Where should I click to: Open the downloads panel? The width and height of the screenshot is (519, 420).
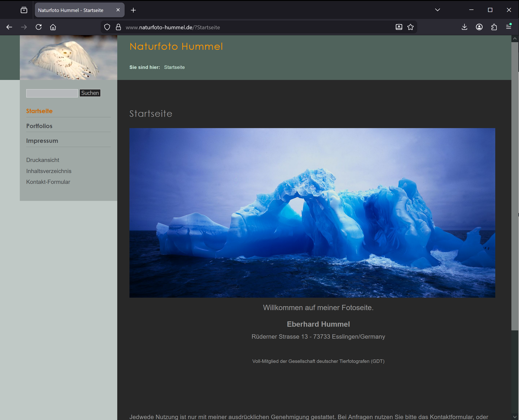464,27
